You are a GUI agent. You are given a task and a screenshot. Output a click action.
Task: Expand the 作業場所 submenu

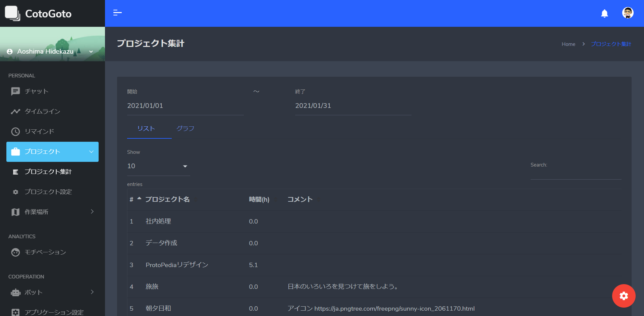point(52,212)
